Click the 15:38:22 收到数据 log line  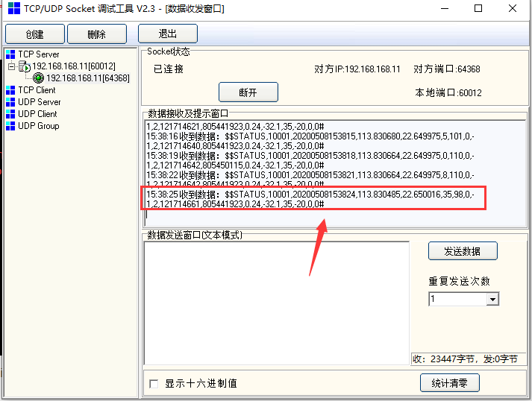(x=310, y=175)
